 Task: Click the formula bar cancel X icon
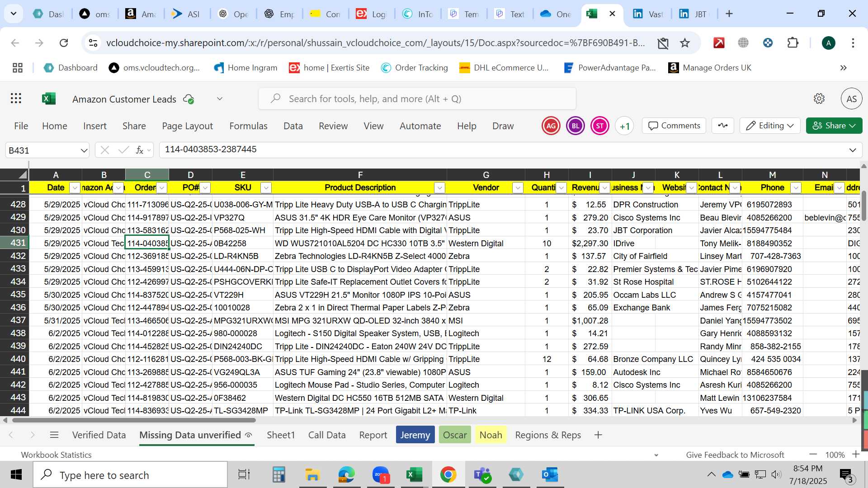[105, 150]
